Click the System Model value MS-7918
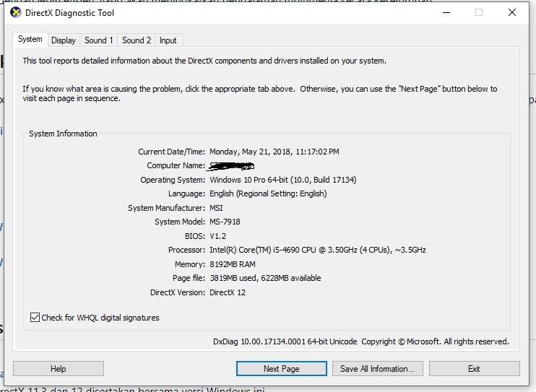536x392 pixels. 225,222
